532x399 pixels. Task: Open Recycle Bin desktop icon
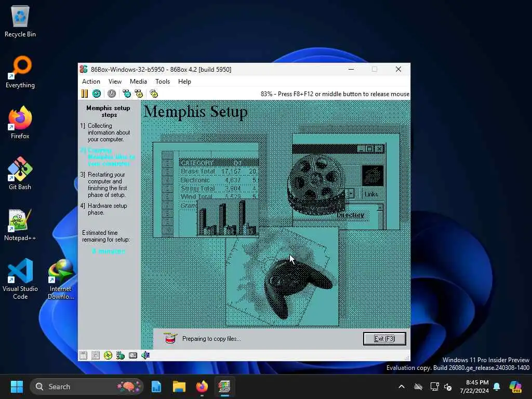click(x=20, y=21)
